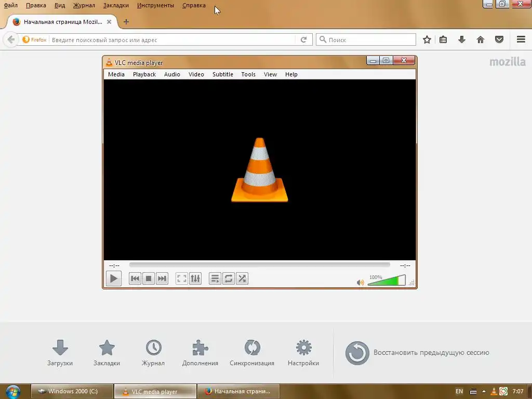Open Firefox downloads arrow icon

point(461,39)
